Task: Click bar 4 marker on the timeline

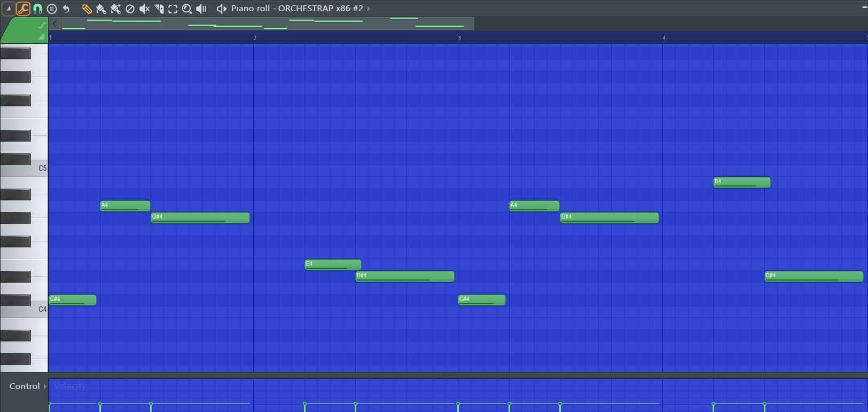Action: 664,38
